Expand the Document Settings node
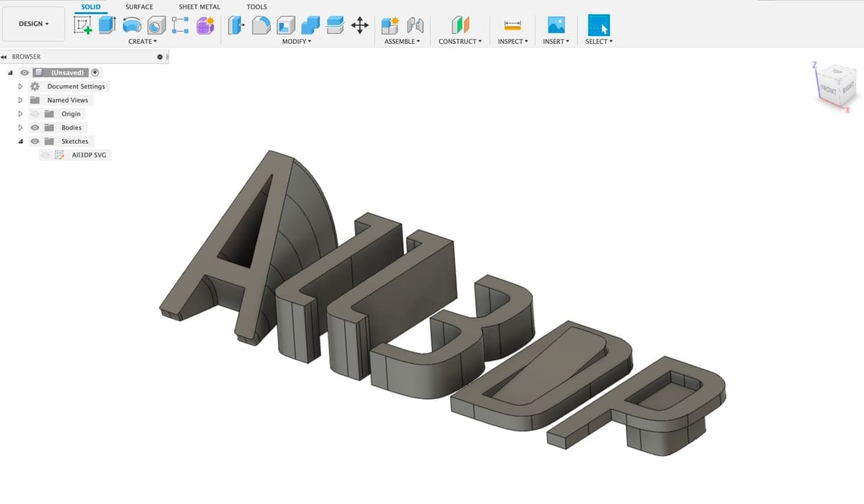The width and height of the screenshot is (864, 504). click(20, 86)
